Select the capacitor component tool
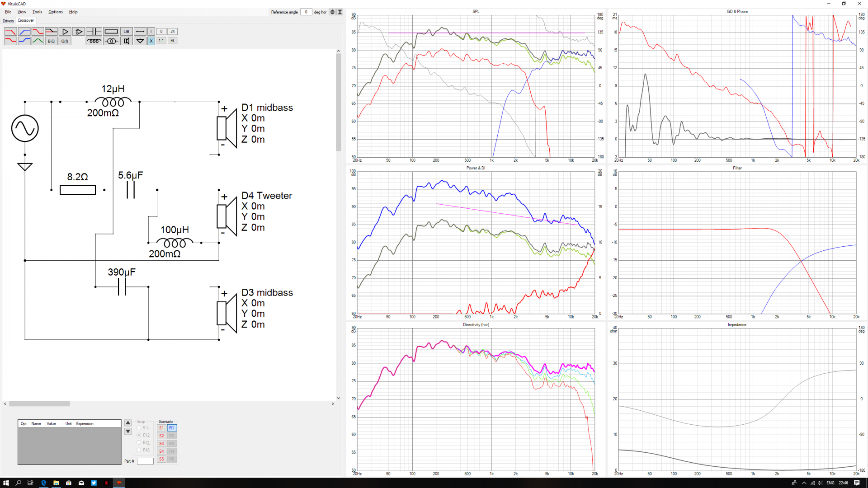 pos(94,32)
